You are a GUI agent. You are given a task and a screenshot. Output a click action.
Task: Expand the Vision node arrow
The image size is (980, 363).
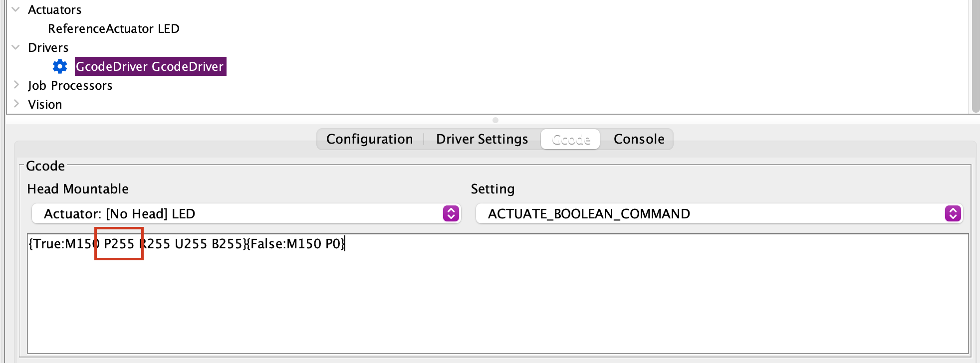point(16,104)
